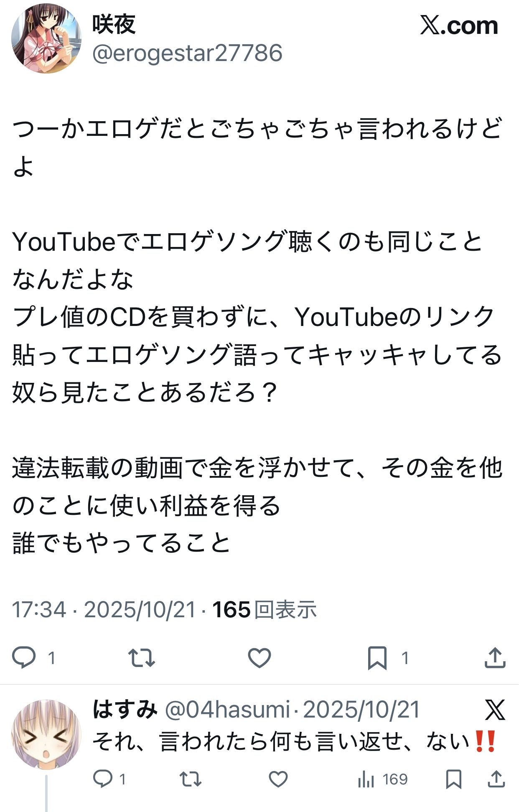
Task: Click the 咲夜 display name
Action: [114, 24]
